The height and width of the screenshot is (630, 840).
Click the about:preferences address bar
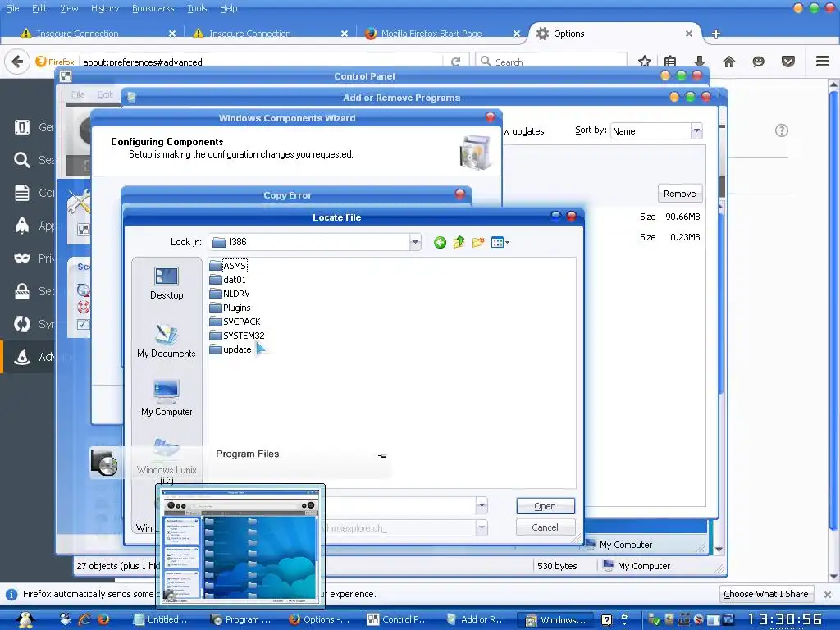[x=262, y=62]
